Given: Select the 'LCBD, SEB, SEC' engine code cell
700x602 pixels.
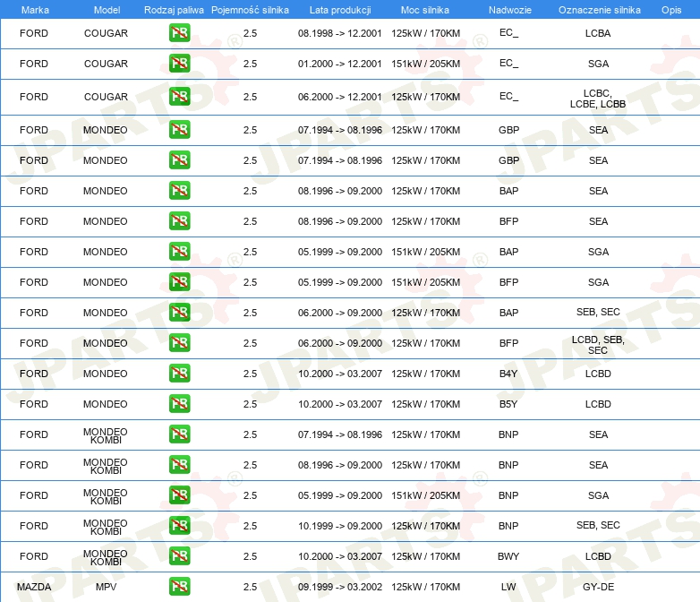Looking at the screenshot, I should (x=598, y=345).
